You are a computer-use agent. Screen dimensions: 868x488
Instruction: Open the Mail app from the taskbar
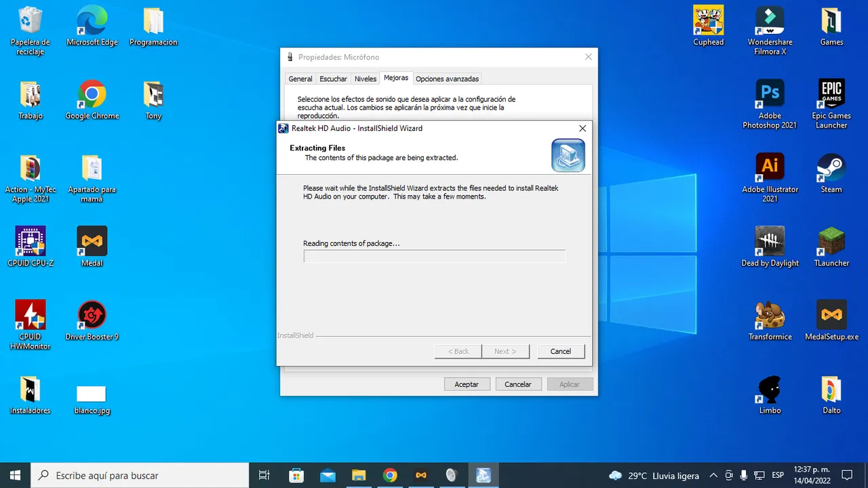(328, 475)
